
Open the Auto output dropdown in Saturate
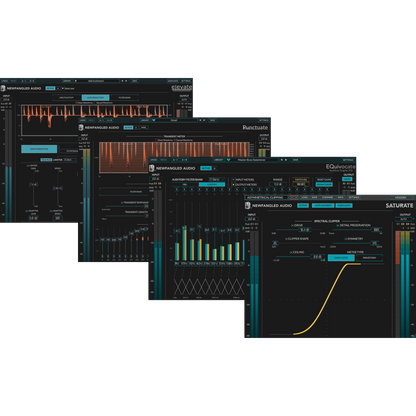[x=404, y=219]
